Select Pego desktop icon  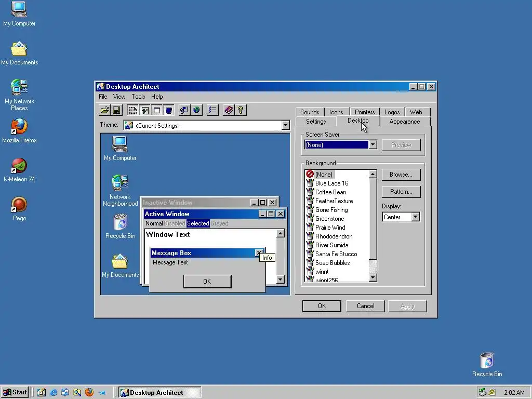[x=19, y=209]
